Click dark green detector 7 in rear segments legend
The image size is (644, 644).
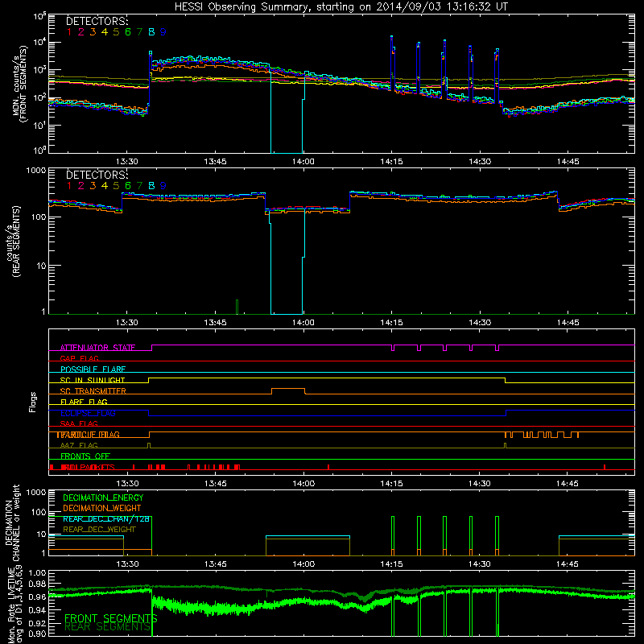tap(139, 186)
